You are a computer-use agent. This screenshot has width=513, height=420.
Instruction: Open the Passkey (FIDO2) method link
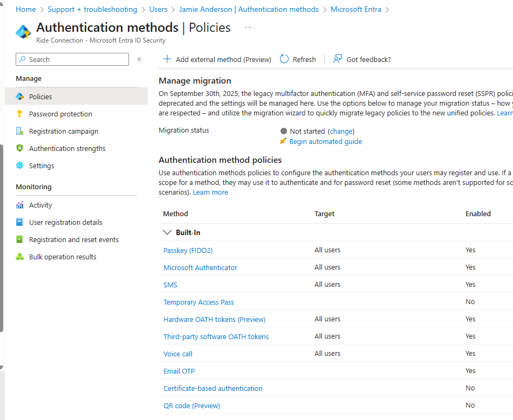(x=188, y=250)
